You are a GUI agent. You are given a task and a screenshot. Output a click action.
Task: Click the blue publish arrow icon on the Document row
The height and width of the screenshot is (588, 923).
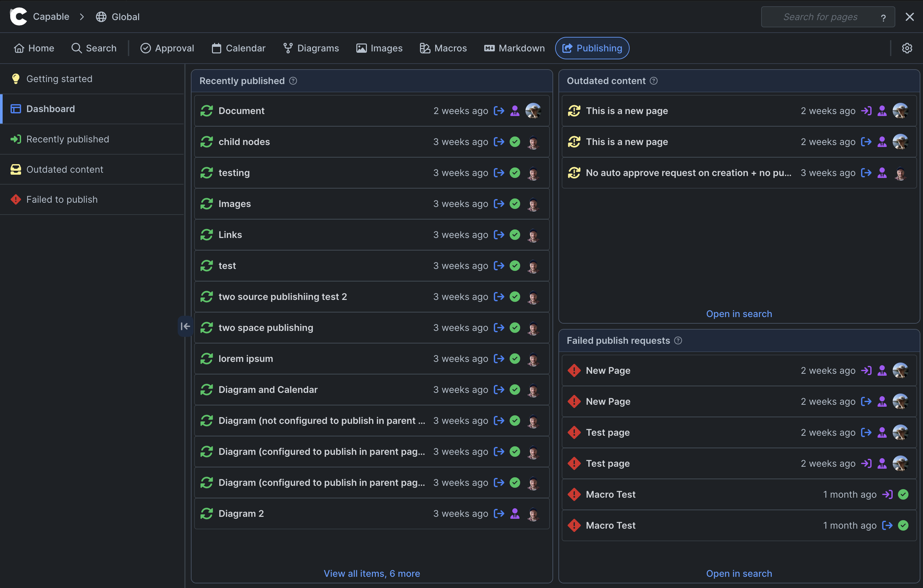(499, 110)
